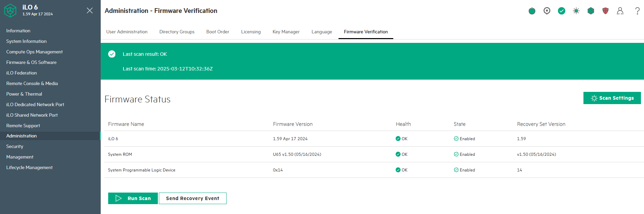Viewport: 644px width, 214px height.
Task: Open the user account icon
Action: pos(620,11)
